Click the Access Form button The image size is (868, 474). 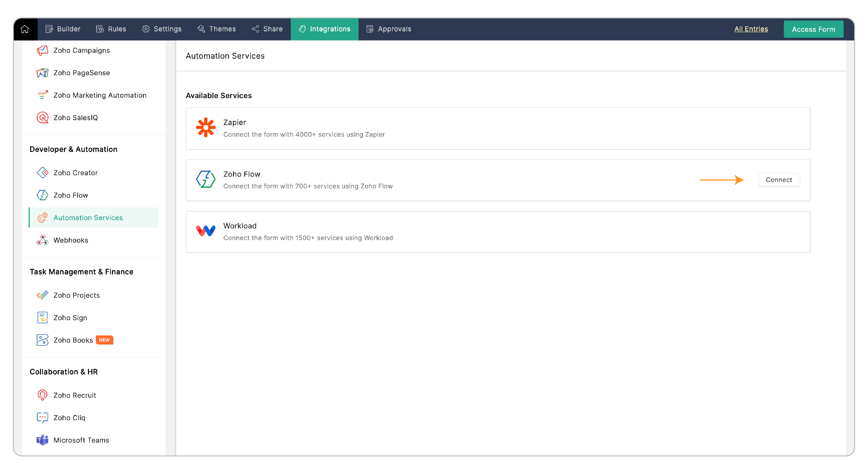tap(813, 29)
